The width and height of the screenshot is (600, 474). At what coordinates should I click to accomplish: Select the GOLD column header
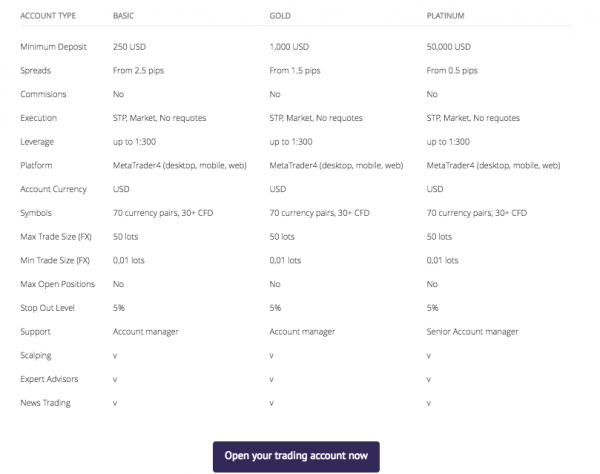pyautogui.click(x=280, y=16)
